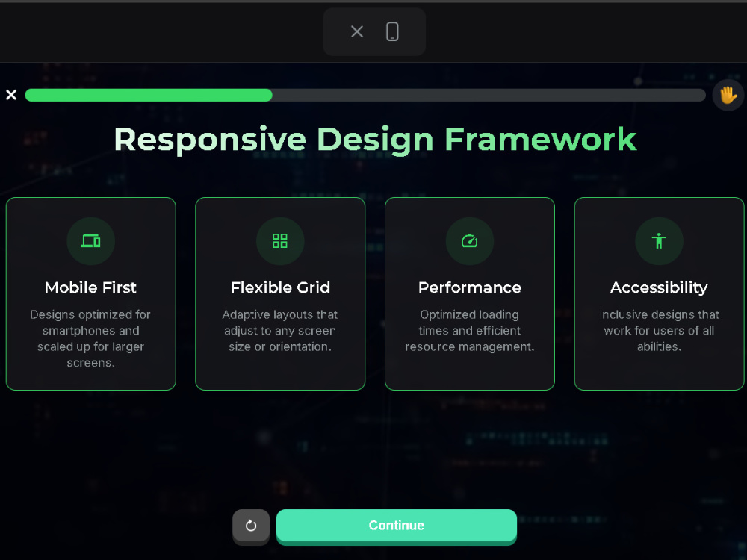Click 'Optimized loading times' description
Viewport: 747px width, 560px height.
470,331
